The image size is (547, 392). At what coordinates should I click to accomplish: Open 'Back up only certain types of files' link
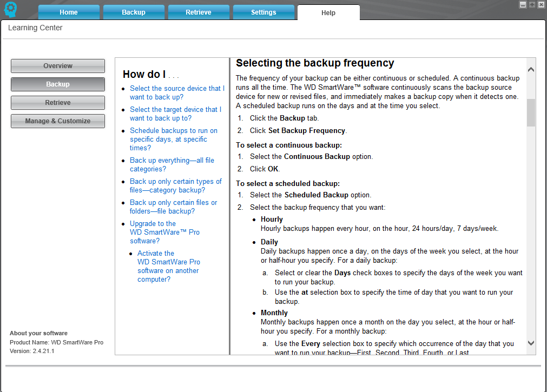(175, 186)
